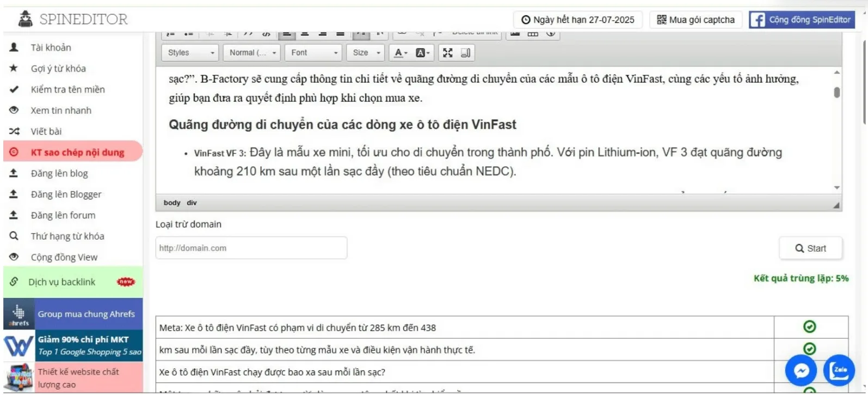Open the Styles dropdown
The width and height of the screenshot is (868, 395).
[x=190, y=52]
